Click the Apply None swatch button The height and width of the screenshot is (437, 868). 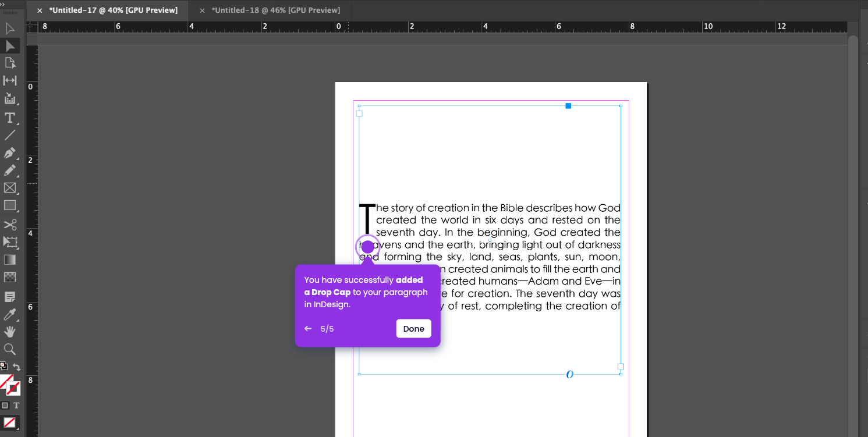10,422
